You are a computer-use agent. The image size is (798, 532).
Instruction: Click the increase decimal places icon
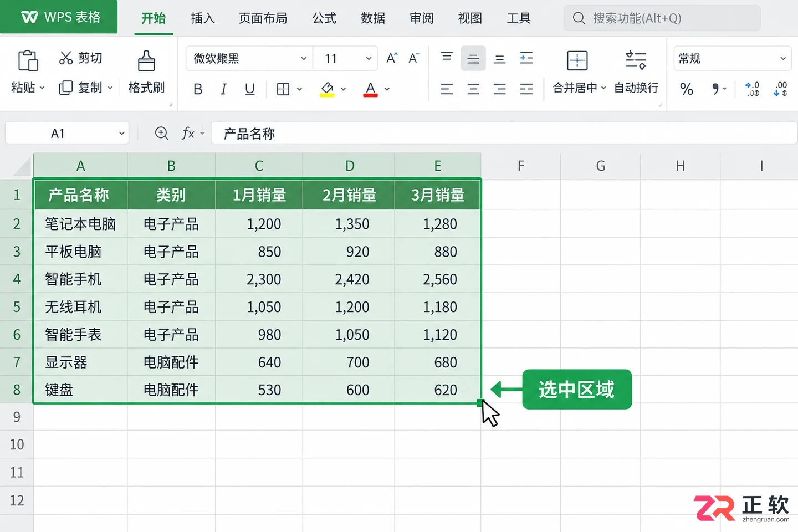pos(753,89)
